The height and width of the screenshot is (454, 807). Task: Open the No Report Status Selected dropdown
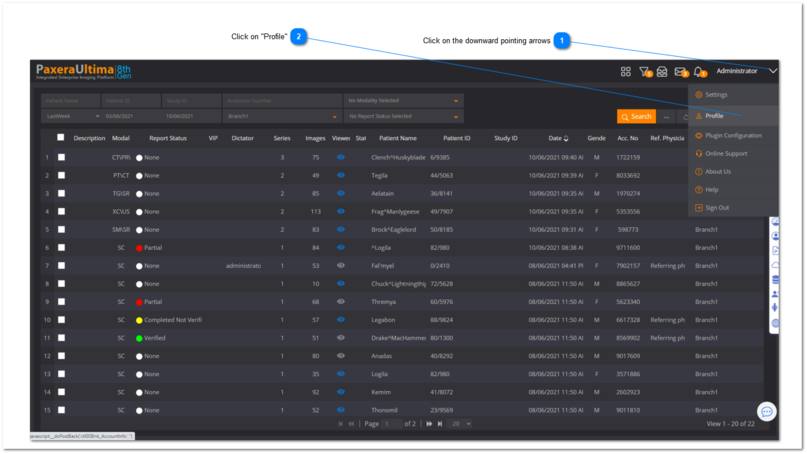(403, 117)
